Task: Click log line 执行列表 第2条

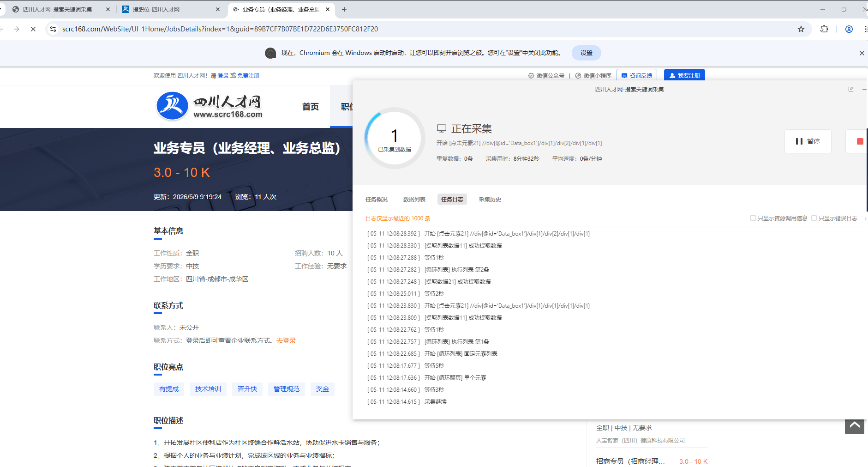Action: [457, 270]
